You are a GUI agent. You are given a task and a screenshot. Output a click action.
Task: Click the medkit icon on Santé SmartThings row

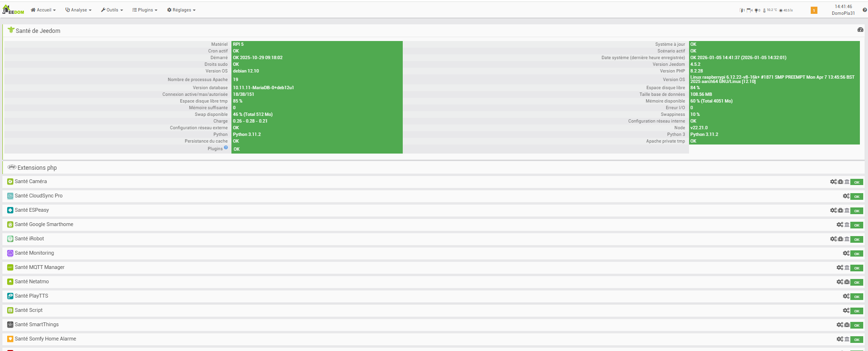[847, 325]
